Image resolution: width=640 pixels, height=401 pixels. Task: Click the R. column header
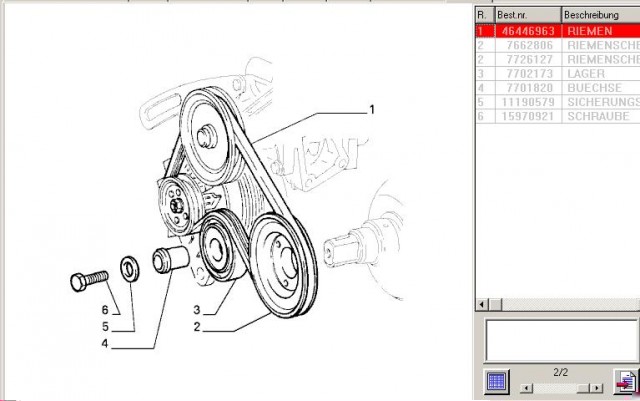(483, 15)
